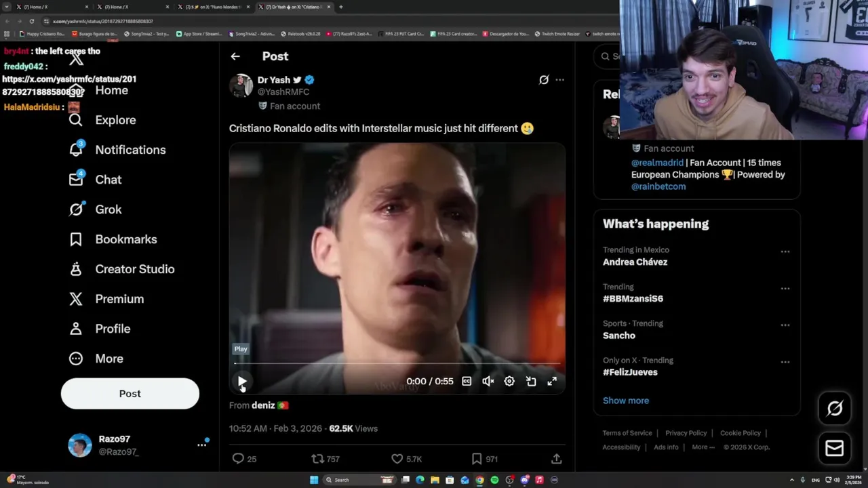
Task: Open the @realmadrid mention link
Action: pyautogui.click(x=657, y=163)
